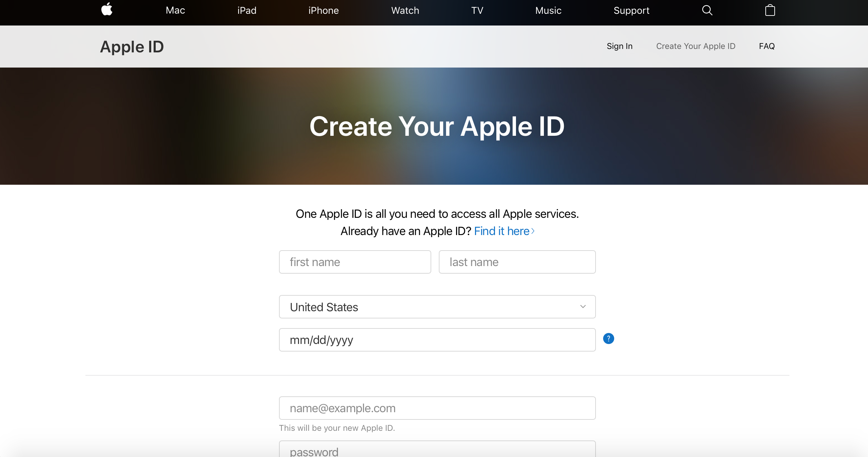Screen dimensions: 868x457
Task: Open the Music section
Action: coord(548,11)
